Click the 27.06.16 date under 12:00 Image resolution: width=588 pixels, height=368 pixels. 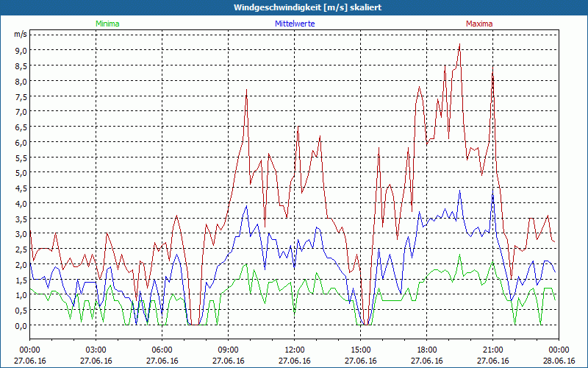295,361
